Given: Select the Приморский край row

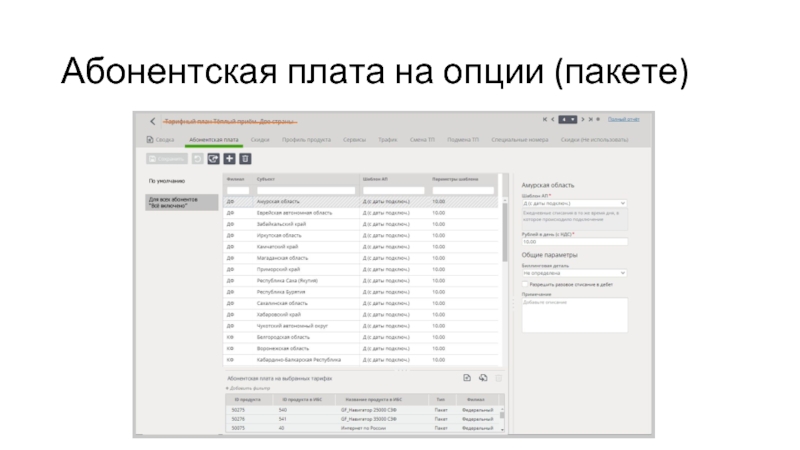Looking at the screenshot, I should click(361, 269).
